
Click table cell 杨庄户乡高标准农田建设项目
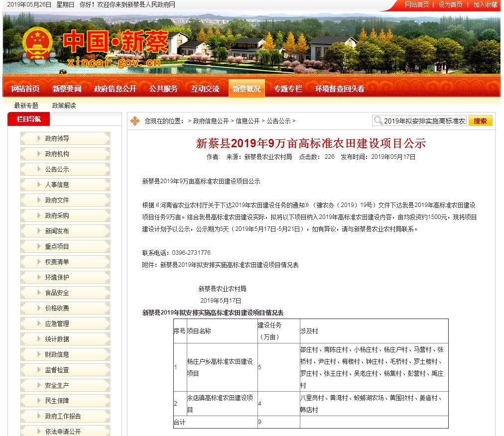point(222,367)
